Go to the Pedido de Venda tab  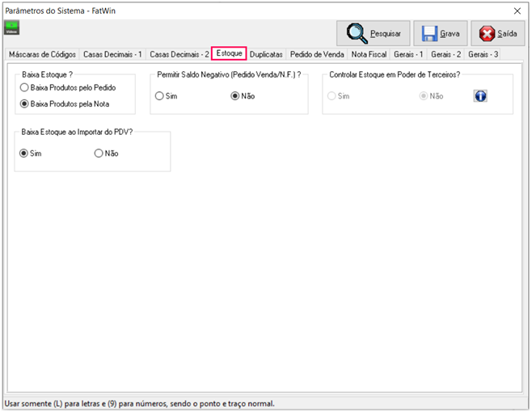tap(317, 54)
